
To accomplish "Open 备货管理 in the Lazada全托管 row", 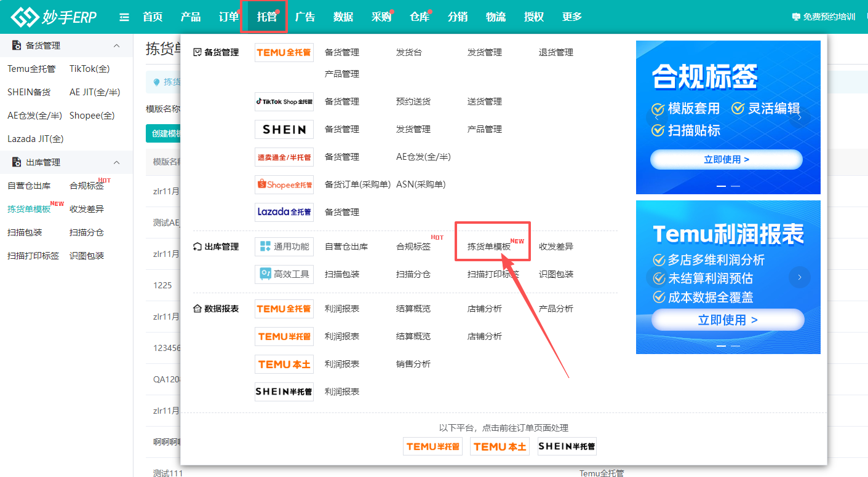I will click(342, 212).
